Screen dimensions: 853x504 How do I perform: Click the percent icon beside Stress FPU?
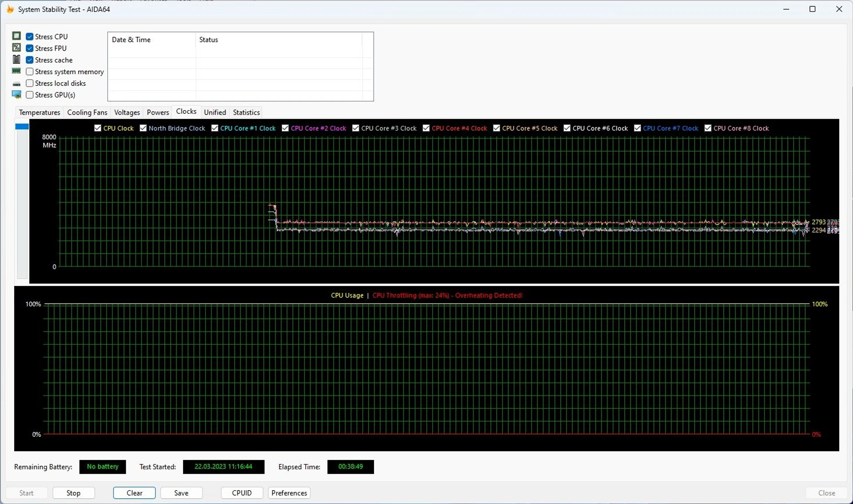(16, 48)
